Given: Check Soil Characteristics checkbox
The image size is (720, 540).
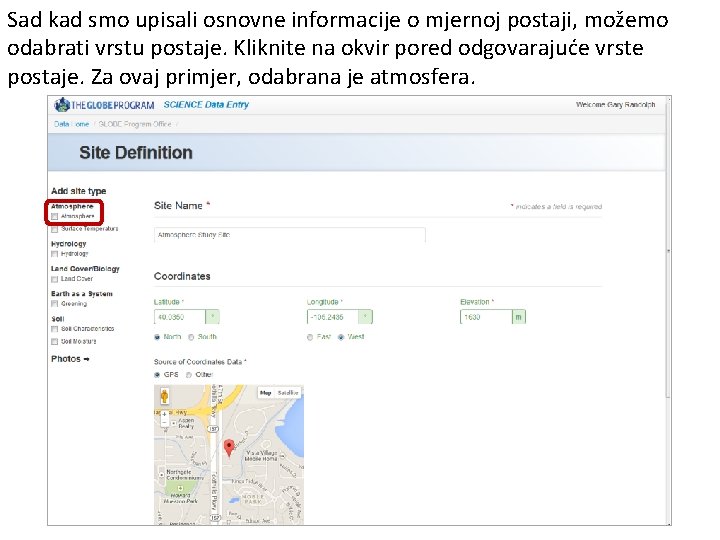Looking at the screenshot, I should (x=55, y=329).
